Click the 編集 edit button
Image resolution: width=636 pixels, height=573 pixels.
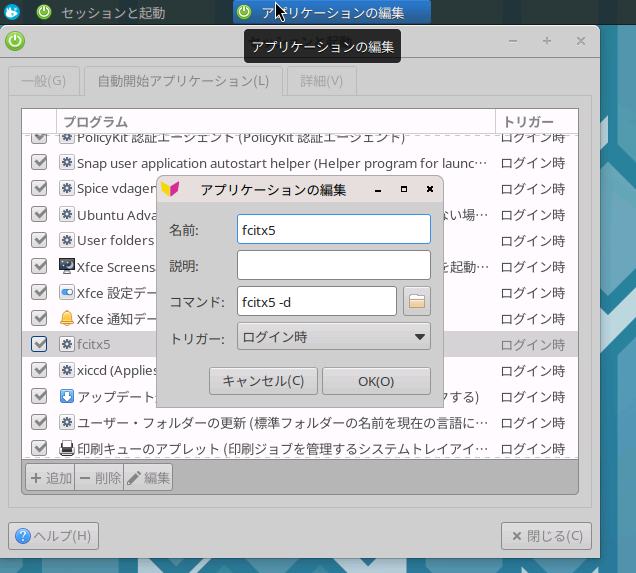(148, 478)
